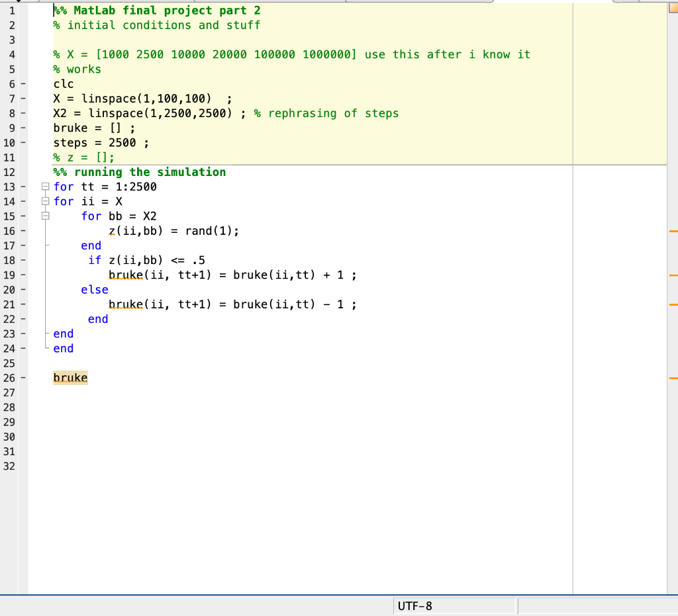678x616 pixels.
Task: Click the orange warning marker for line 26
Action: pyautogui.click(x=673, y=378)
